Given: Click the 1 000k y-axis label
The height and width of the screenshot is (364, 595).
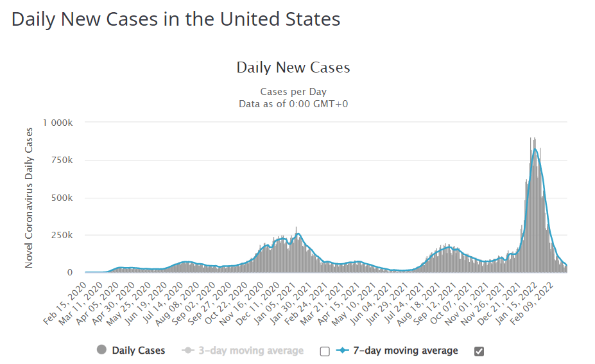Looking at the screenshot, I should coord(61,123).
